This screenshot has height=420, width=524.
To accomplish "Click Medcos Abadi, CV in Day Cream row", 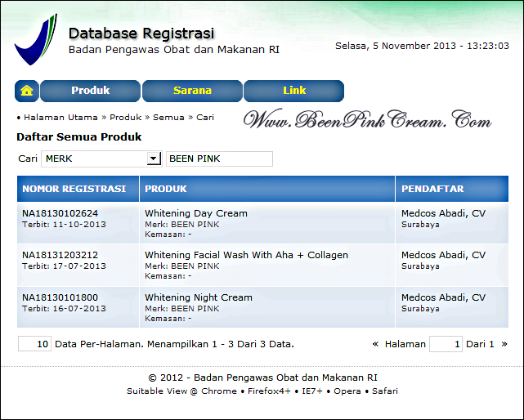I will click(x=443, y=213).
